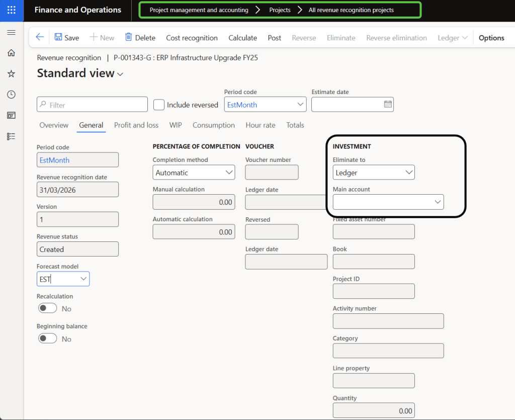This screenshot has height=420, width=515.
Task: Open the app launcher waffle icon
Action: (11, 10)
